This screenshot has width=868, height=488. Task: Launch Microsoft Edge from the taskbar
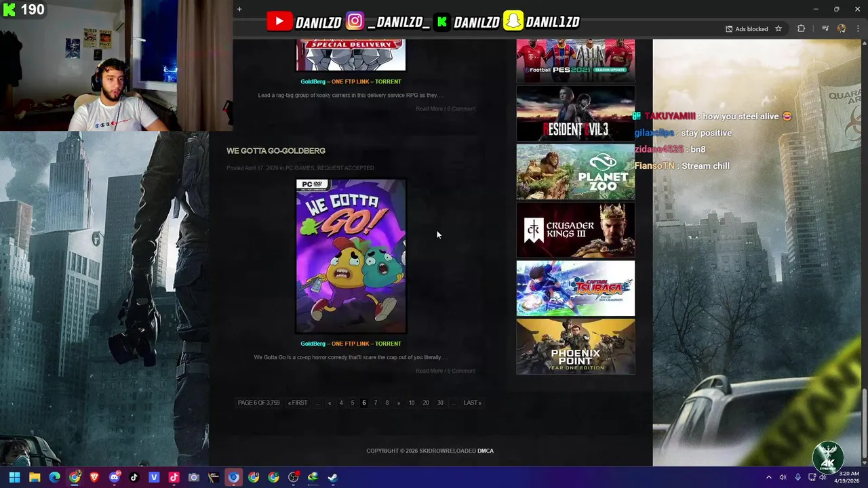[x=54, y=477]
